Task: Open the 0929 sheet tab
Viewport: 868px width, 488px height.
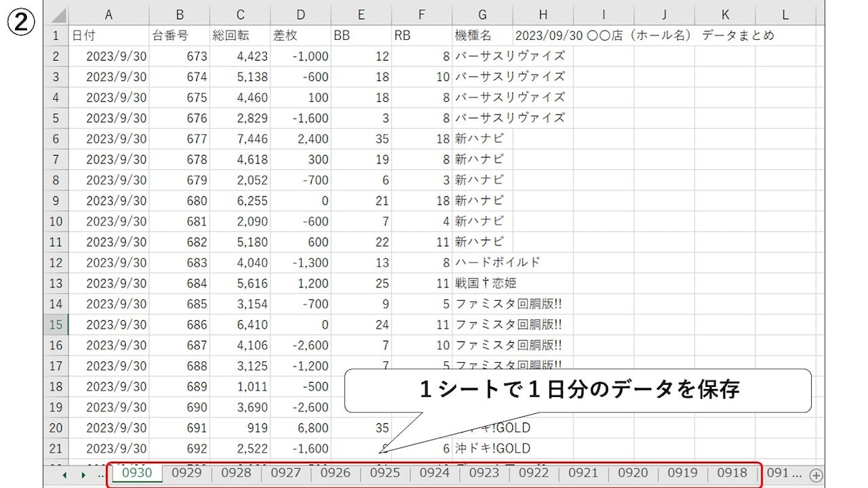Action: [186, 473]
